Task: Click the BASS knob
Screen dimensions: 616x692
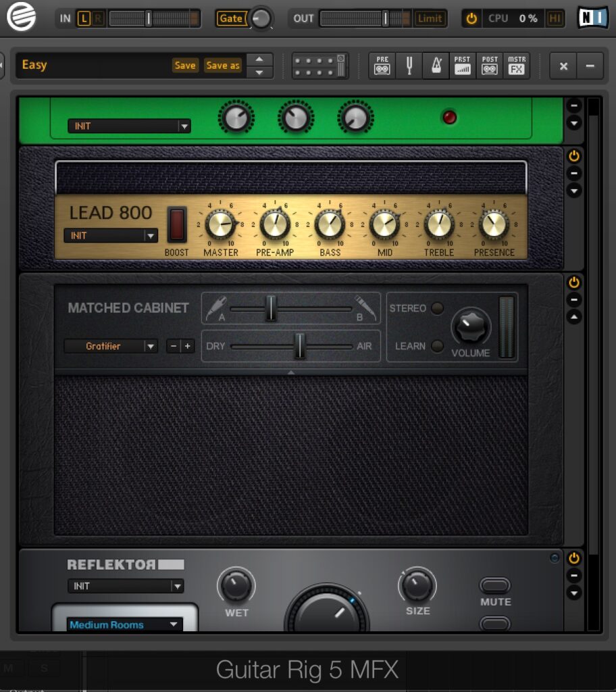Action: pos(330,224)
